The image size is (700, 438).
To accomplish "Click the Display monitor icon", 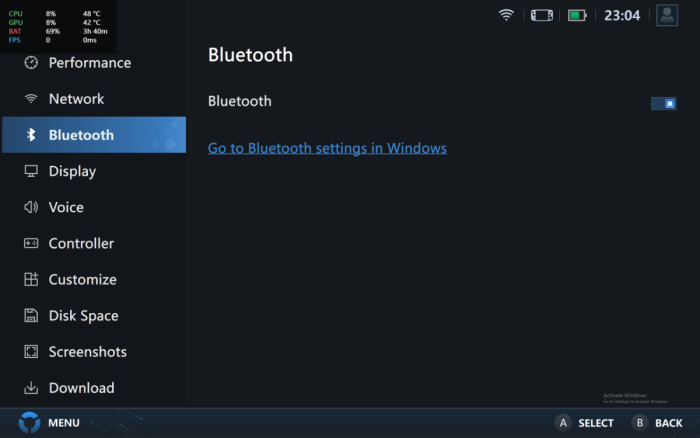I will tap(31, 171).
